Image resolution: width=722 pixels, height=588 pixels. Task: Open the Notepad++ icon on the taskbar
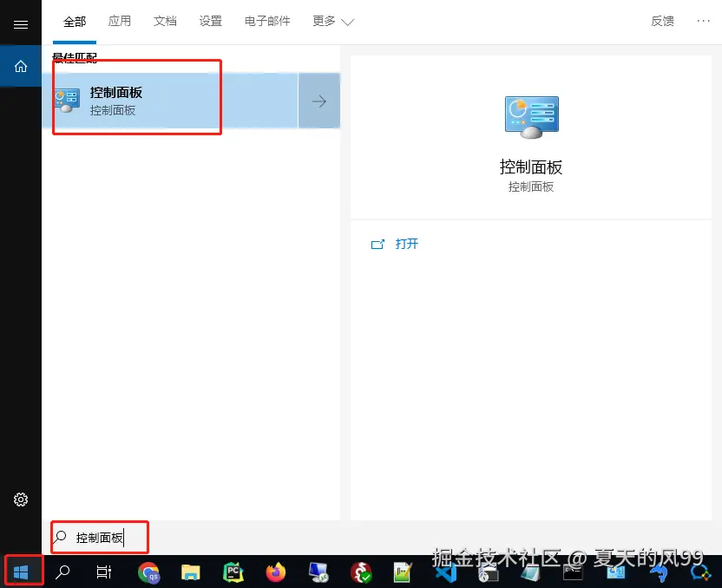[403, 572]
